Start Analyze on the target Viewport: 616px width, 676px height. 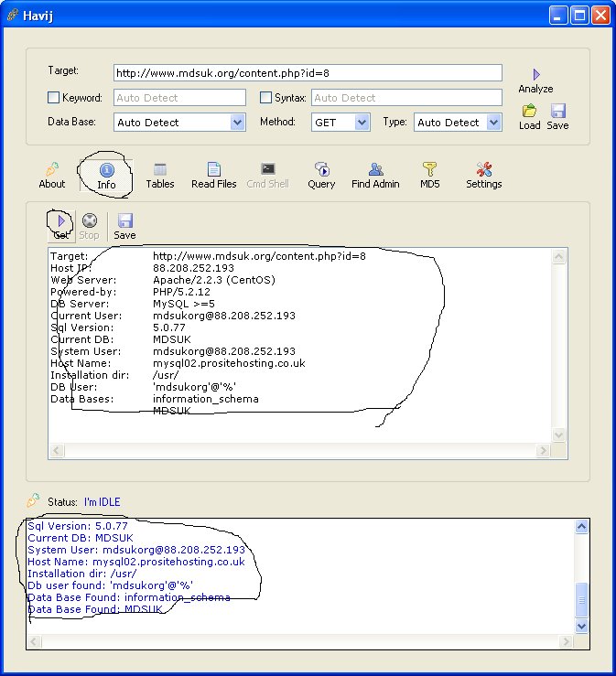pos(535,81)
